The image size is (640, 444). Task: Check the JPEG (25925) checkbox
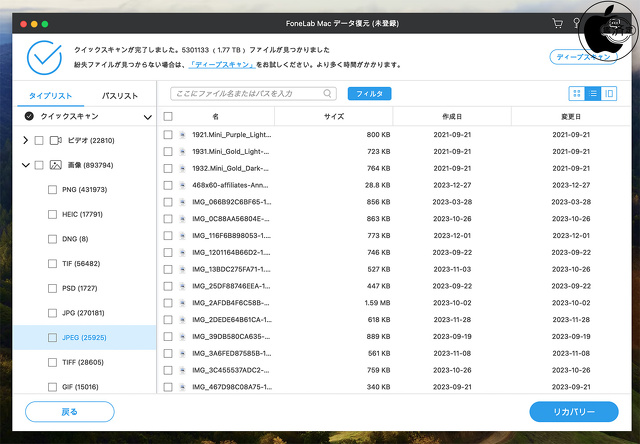tap(52, 337)
